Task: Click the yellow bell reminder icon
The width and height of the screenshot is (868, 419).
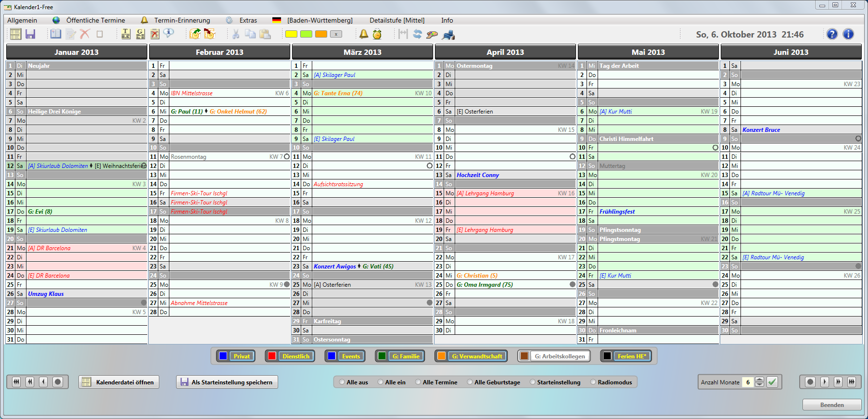Action: (x=364, y=34)
